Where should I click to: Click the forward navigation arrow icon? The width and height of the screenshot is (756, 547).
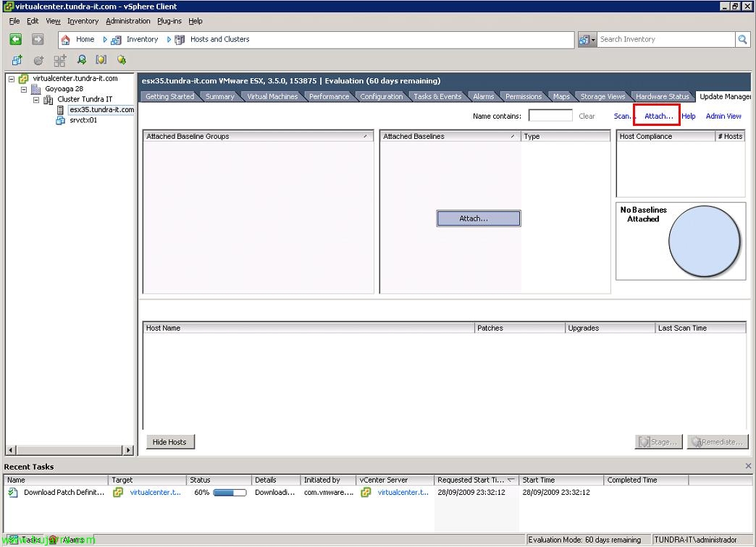coord(38,40)
